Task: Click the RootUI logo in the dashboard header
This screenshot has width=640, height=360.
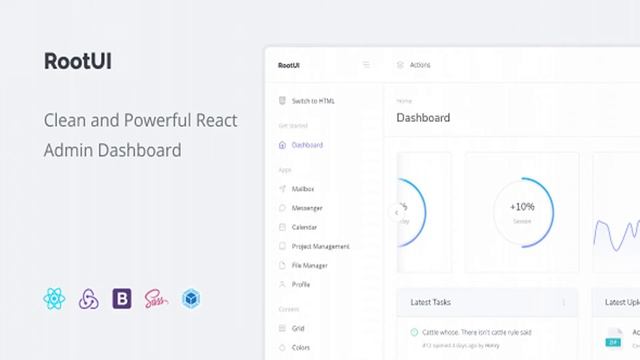Action: pos(289,65)
